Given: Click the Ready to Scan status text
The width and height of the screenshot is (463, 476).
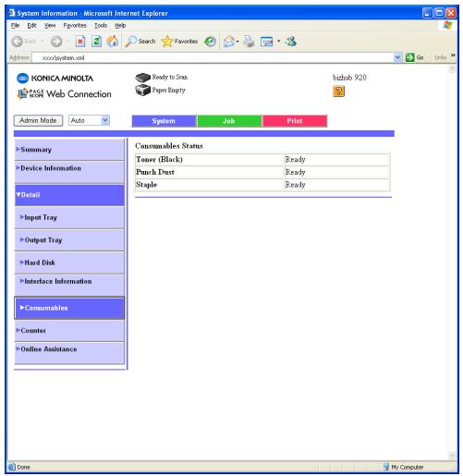Looking at the screenshot, I should 170,77.
